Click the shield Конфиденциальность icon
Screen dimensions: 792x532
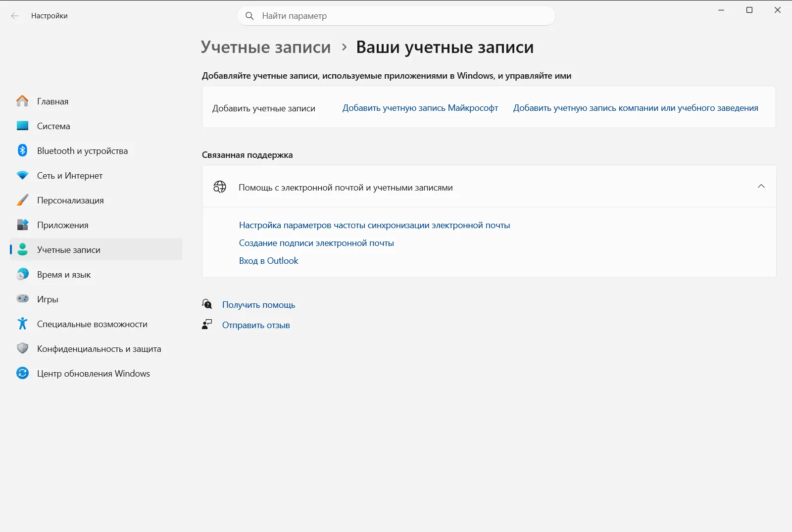(x=22, y=348)
